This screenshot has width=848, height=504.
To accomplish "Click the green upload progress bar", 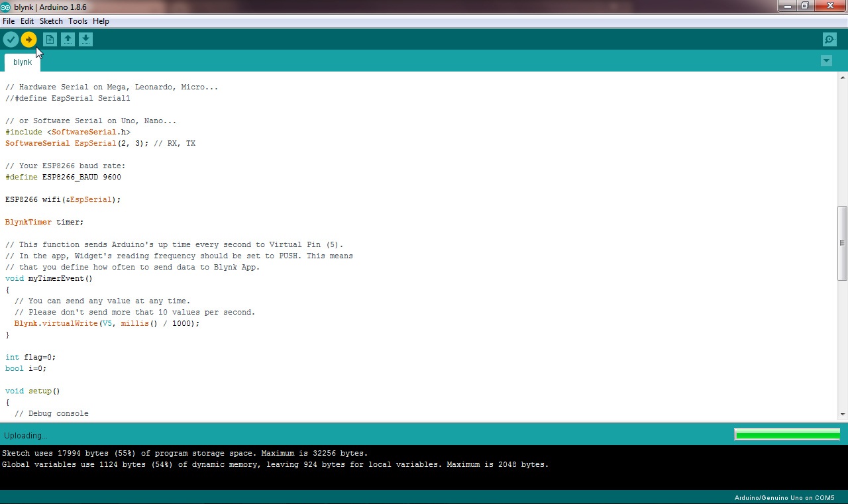I will coord(787,434).
